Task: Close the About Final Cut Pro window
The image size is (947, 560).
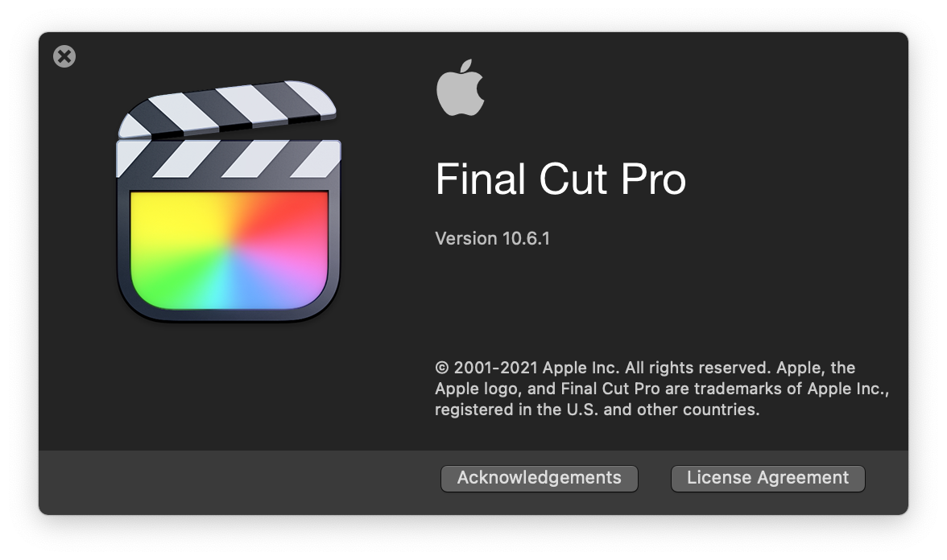Action: [64, 56]
